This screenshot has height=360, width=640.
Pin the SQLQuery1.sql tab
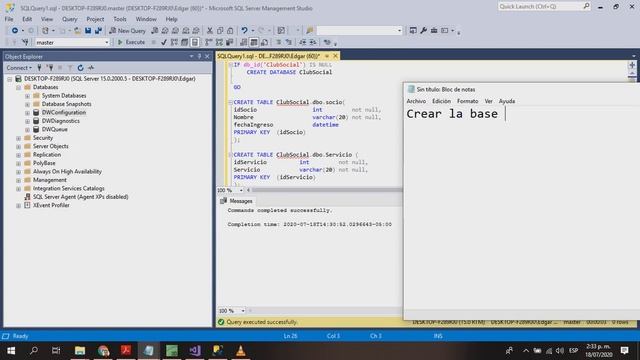(x=327, y=56)
